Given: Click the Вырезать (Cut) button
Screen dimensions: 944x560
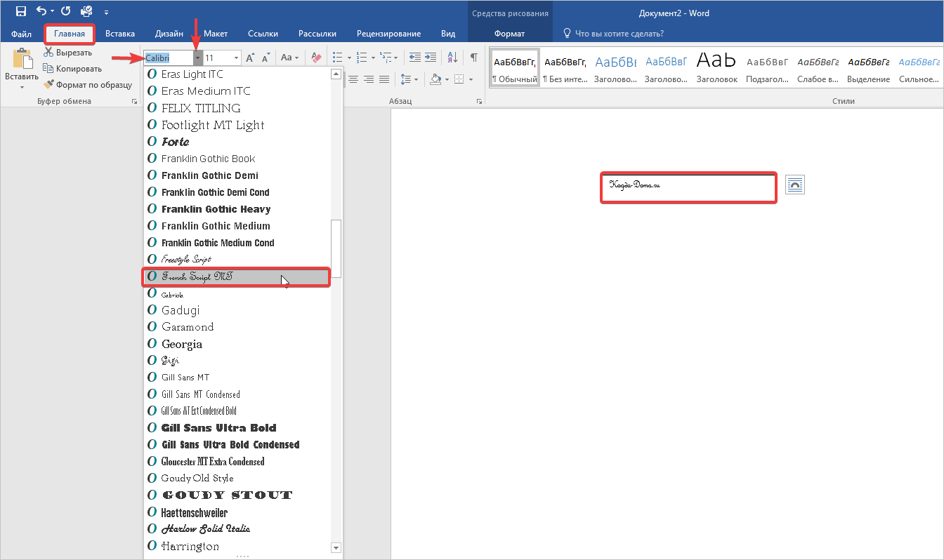Looking at the screenshot, I should click(67, 53).
